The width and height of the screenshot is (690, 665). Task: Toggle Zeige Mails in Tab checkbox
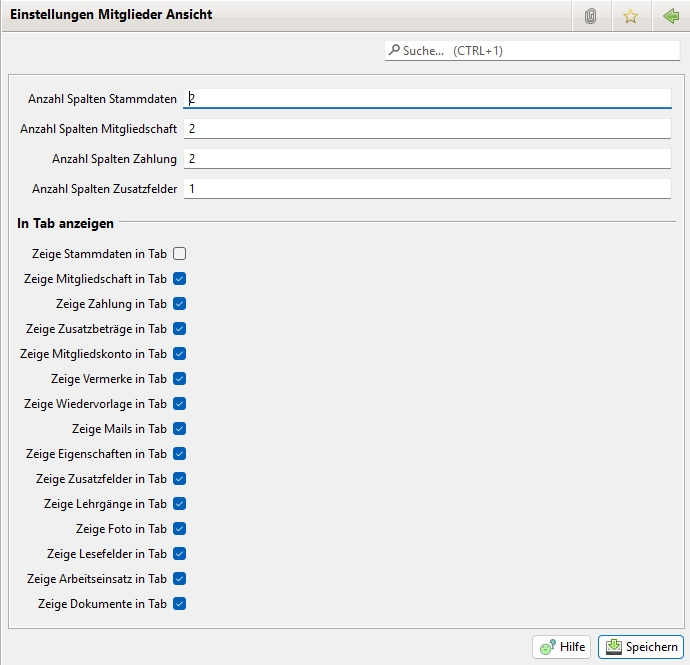pos(180,429)
